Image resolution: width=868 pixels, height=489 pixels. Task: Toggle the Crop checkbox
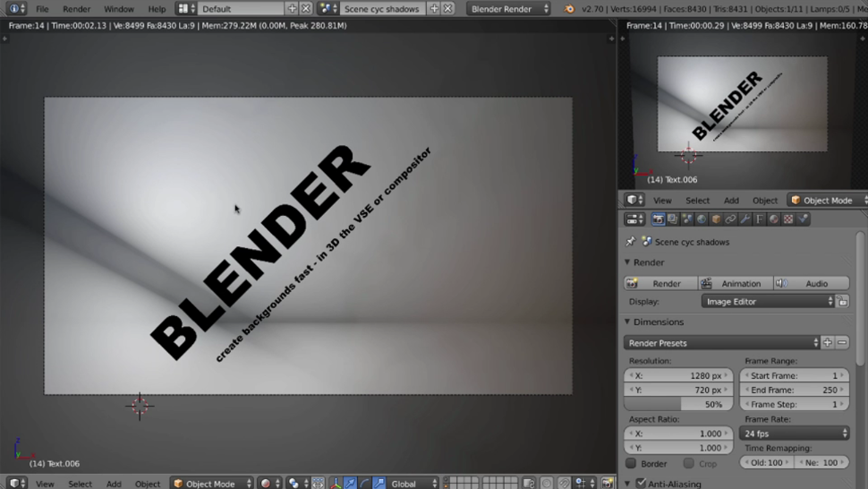pos(689,463)
